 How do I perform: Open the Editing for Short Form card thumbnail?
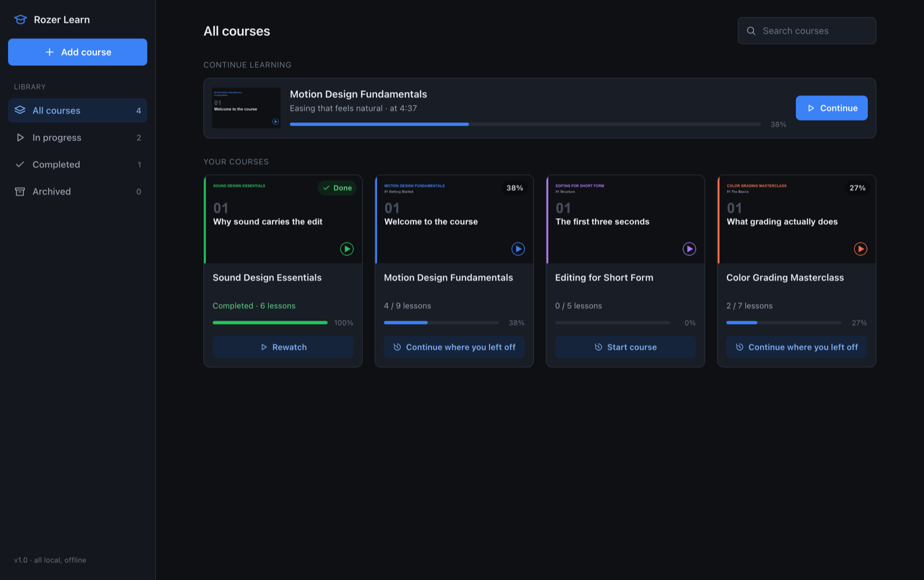pyautogui.click(x=625, y=219)
